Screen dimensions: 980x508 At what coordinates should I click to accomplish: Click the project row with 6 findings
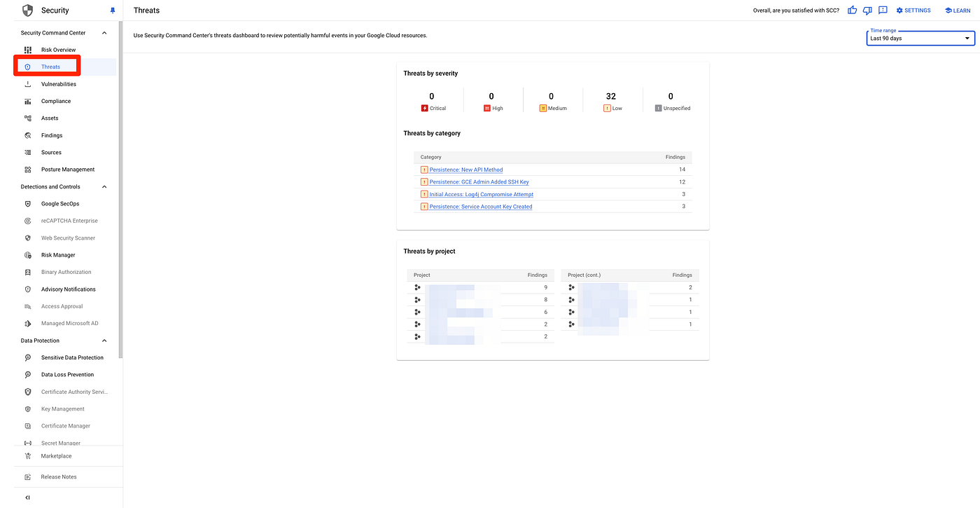click(480, 312)
